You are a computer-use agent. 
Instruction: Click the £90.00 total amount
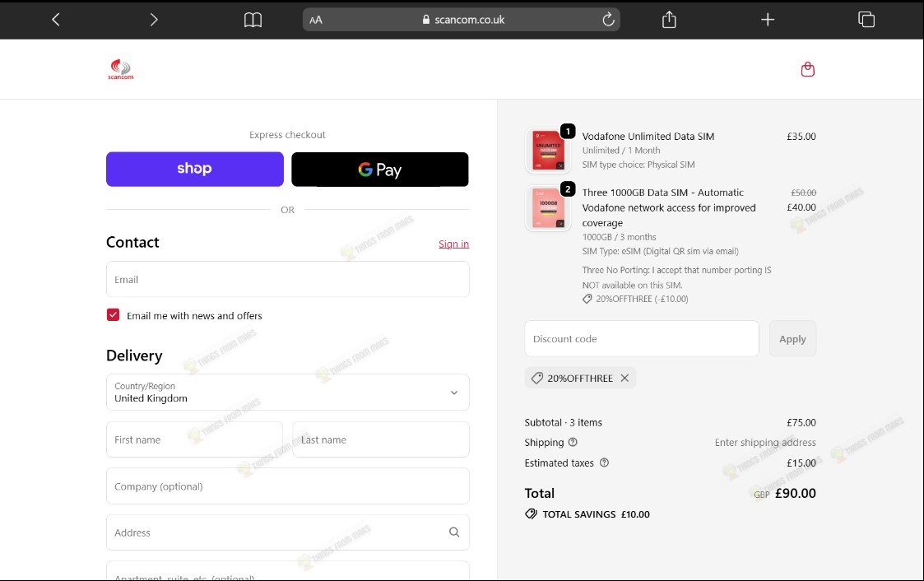[x=796, y=493]
